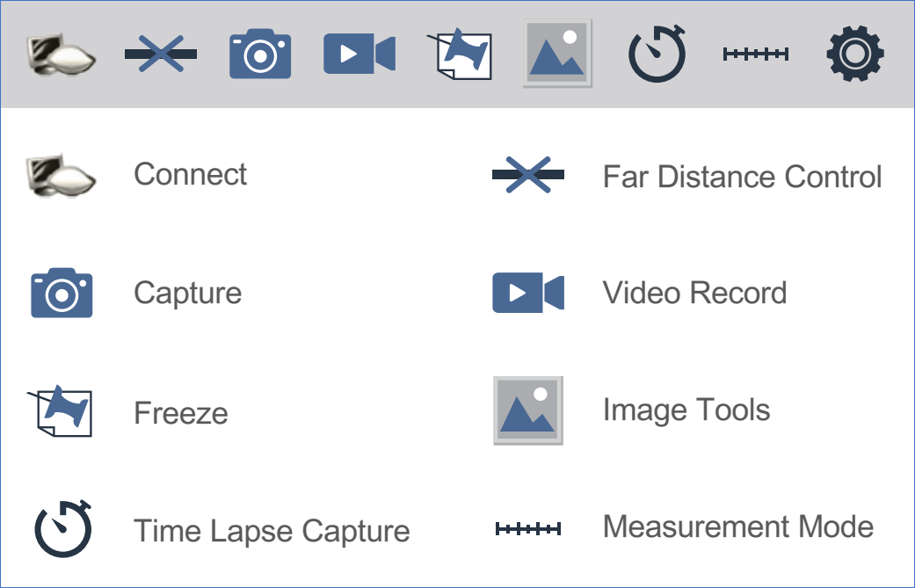
Task: Click the "Far Distance Control" text label
Action: click(x=742, y=177)
